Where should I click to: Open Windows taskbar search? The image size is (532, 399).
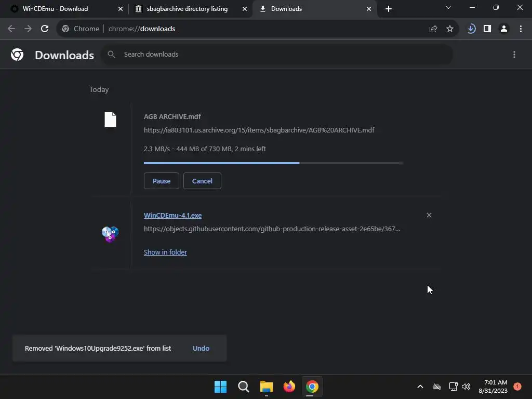pos(243,387)
